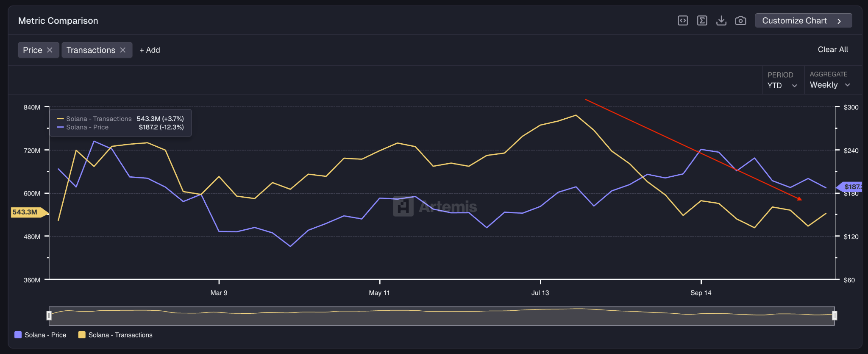Click the 360M left axis label

coord(32,280)
